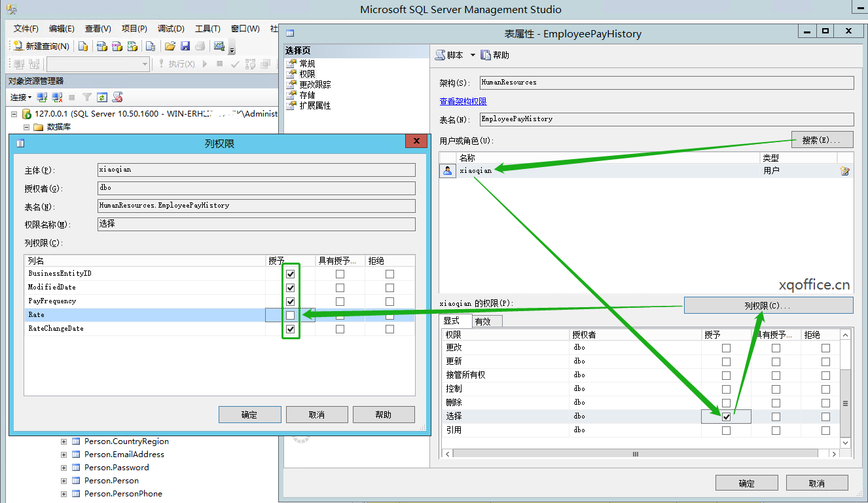Open the 连接 dropdown in Object Explorer

(x=21, y=97)
